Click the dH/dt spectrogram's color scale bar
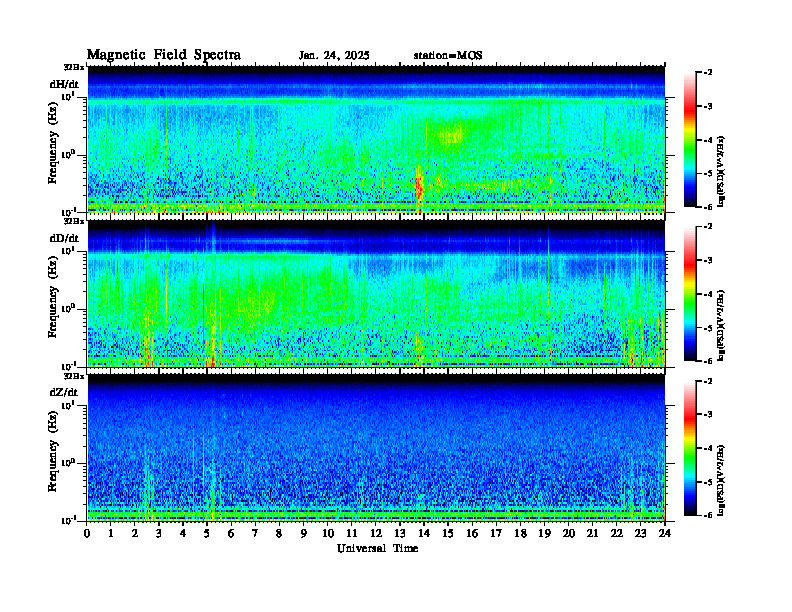Image resolution: width=792 pixels, height=612 pixels. tap(690, 140)
